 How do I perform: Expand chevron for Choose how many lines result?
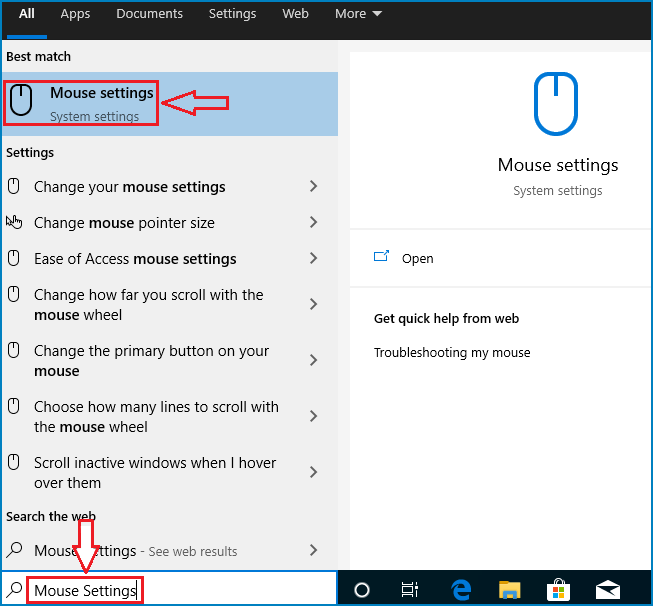pos(314,416)
